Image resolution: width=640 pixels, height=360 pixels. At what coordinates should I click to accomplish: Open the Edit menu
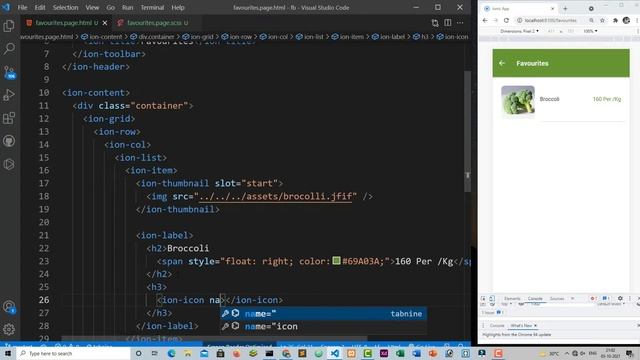tap(40, 7)
